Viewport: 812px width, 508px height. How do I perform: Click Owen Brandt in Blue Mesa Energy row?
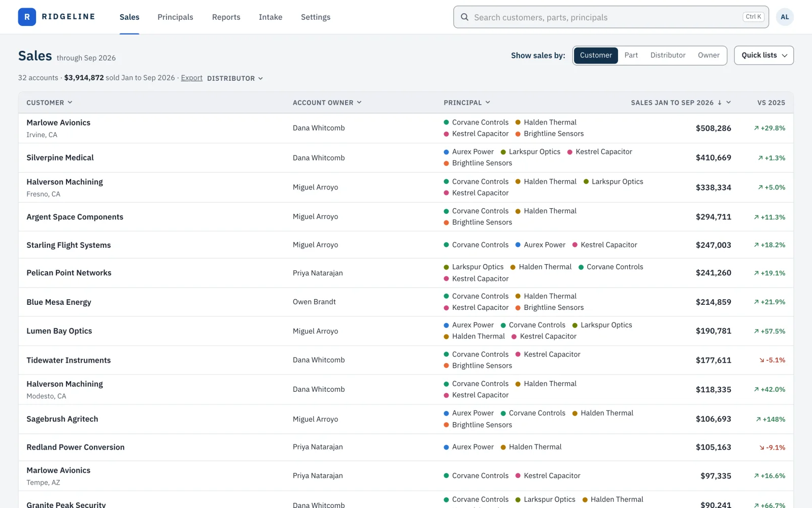(314, 302)
